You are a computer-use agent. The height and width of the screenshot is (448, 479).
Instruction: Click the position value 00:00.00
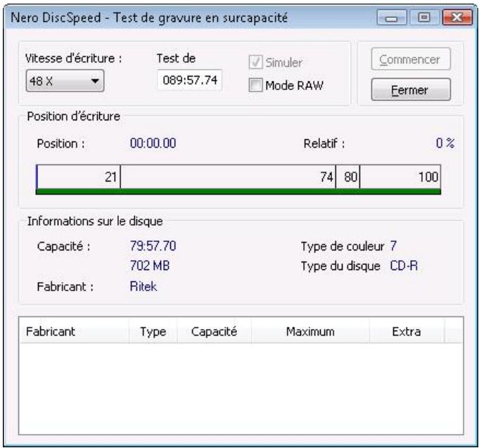[153, 143]
